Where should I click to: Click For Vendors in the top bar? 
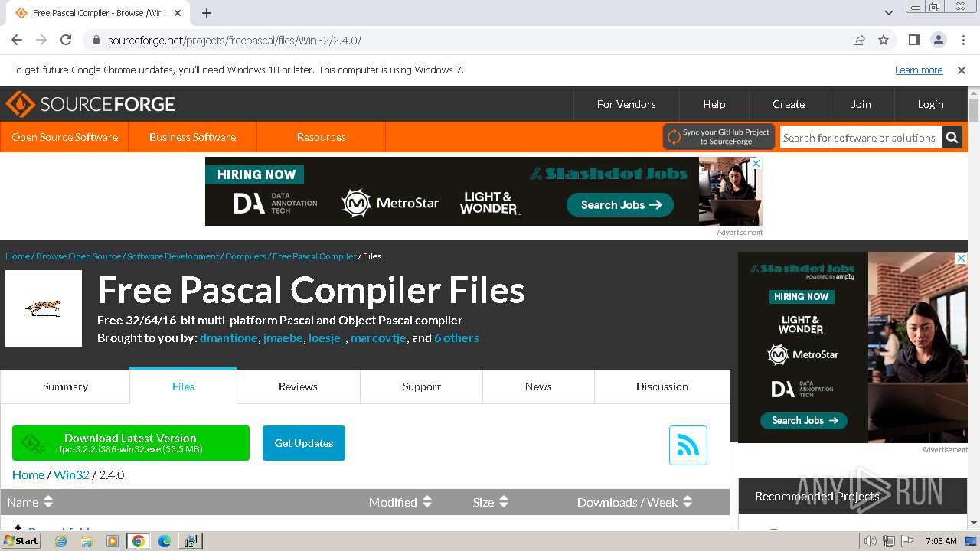626,104
